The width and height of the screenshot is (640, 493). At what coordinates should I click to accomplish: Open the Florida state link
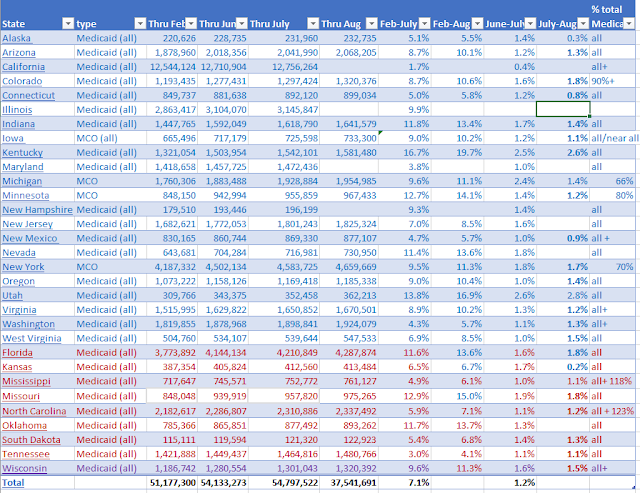tap(17, 353)
